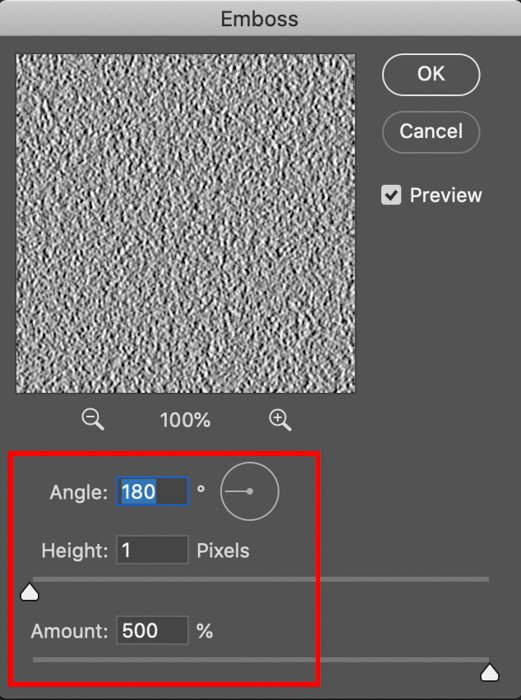Toggle the Preview checkbox
The image size is (521, 700).
click(391, 195)
